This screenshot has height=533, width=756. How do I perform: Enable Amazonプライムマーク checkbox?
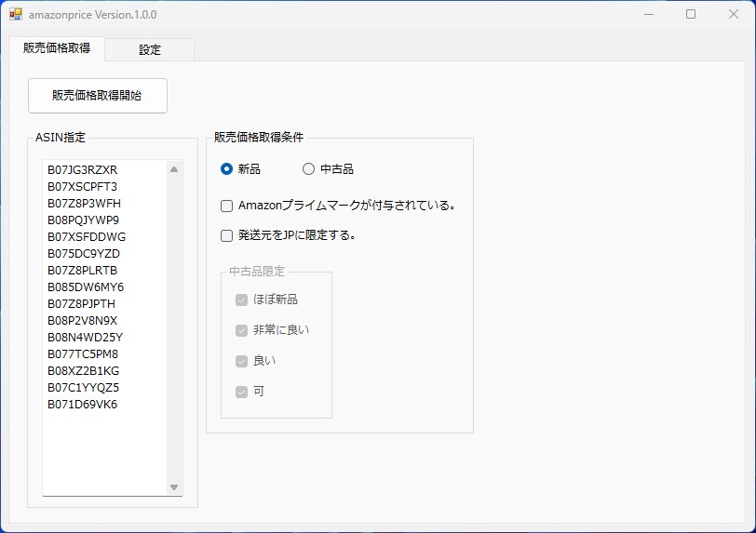(x=226, y=207)
